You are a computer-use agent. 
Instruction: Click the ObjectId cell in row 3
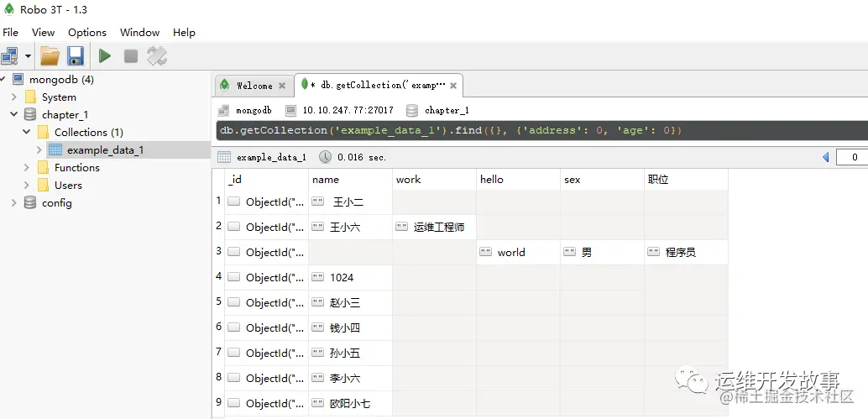coord(266,253)
